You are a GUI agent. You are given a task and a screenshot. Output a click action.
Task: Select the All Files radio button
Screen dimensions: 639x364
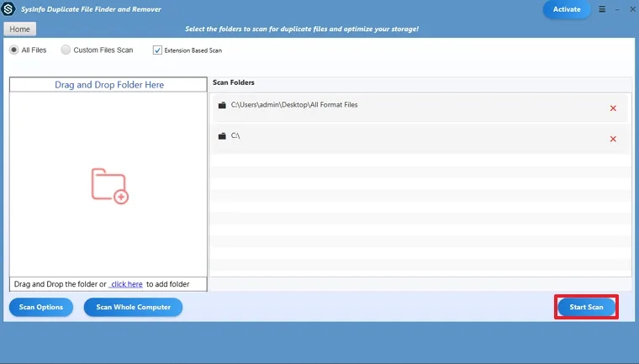[13, 50]
